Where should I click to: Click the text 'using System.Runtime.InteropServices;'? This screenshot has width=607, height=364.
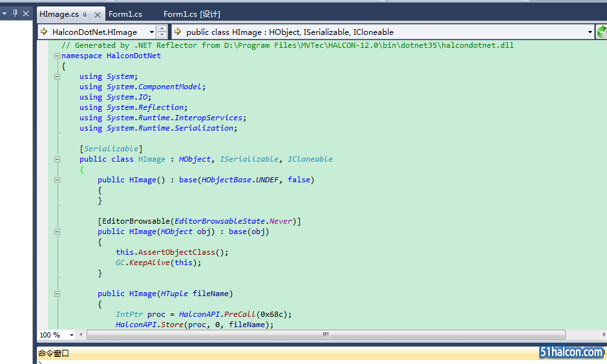(163, 118)
